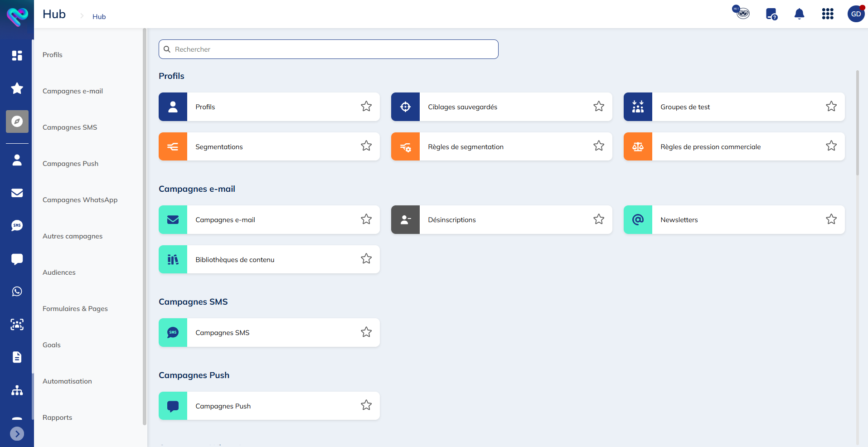The height and width of the screenshot is (447, 868).
Task: Open Formulaires & Pages menu entry
Action: [75, 309]
